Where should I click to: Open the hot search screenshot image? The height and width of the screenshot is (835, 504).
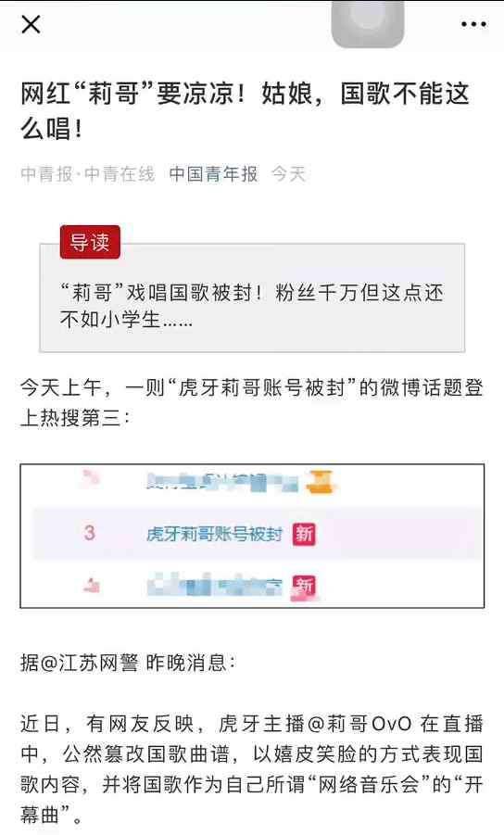[x=252, y=536]
